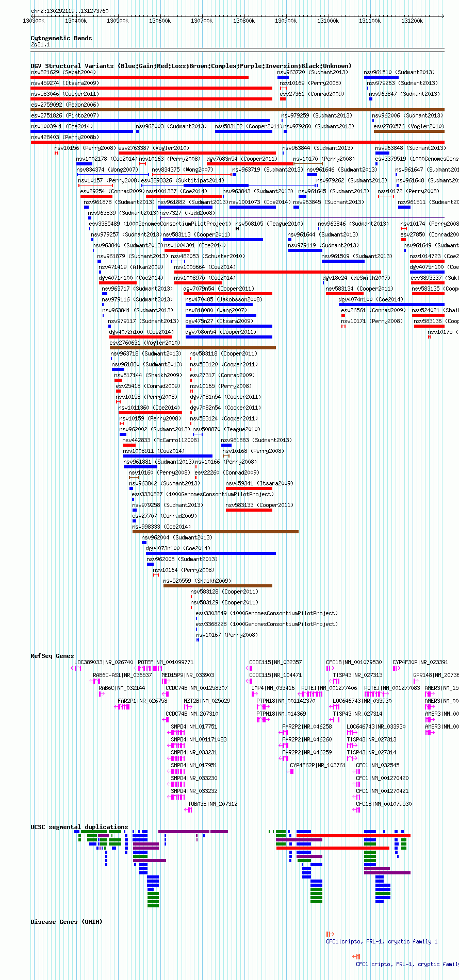Click the RefSeq Genes track title

click(52, 656)
